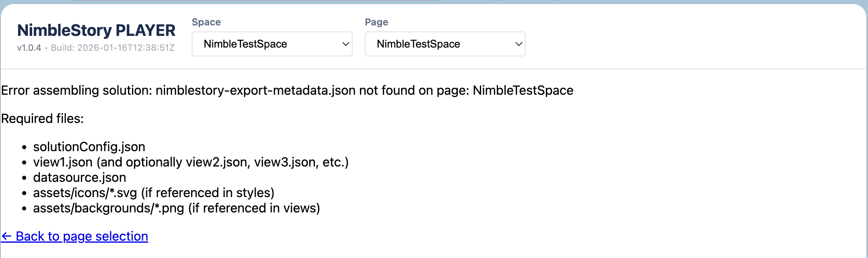
Task: Click the Required files heading
Action: point(43,119)
